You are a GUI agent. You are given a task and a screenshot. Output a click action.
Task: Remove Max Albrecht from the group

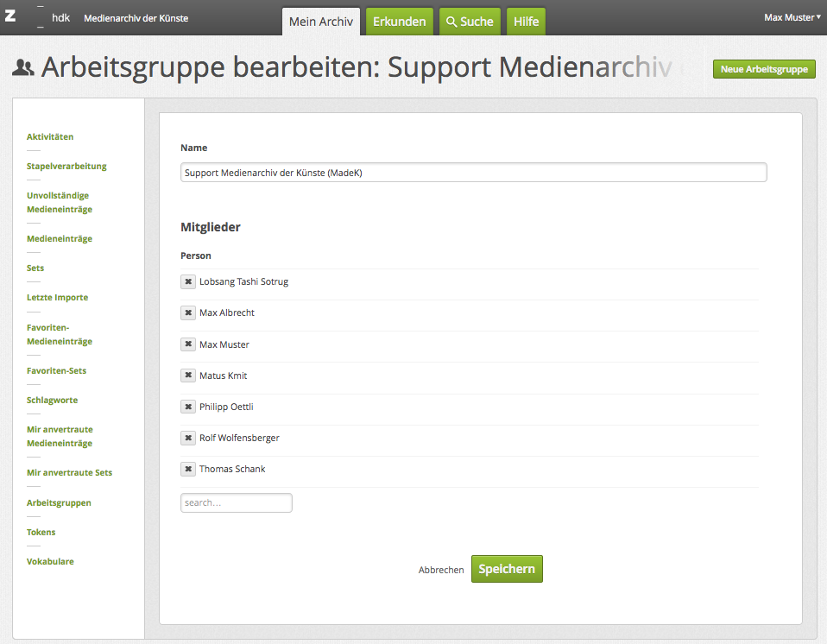(x=188, y=313)
